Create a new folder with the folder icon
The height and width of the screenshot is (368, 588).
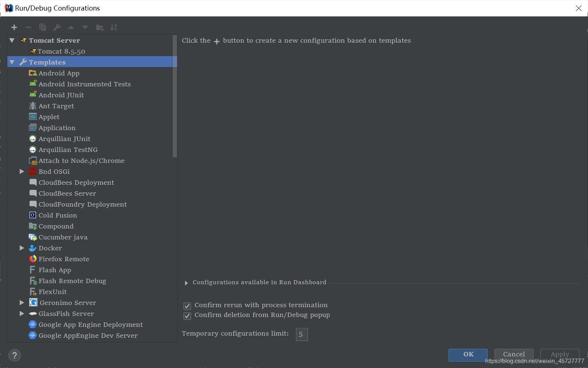coord(99,27)
